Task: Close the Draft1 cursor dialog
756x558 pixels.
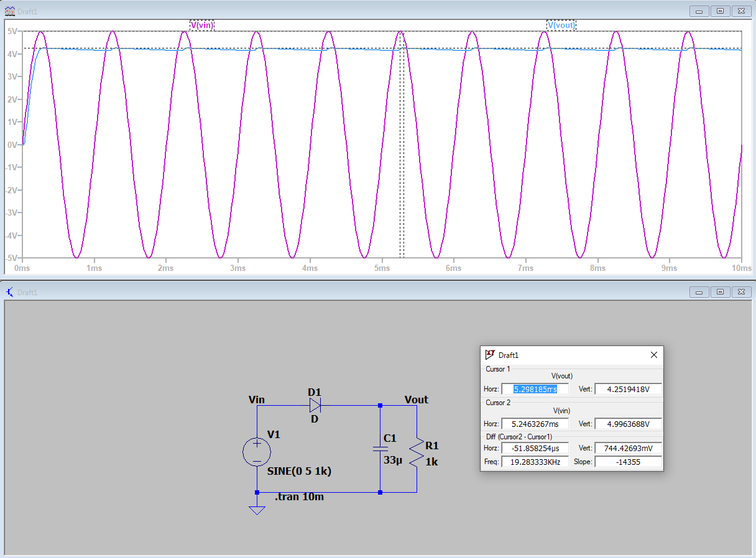Action: (x=653, y=355)
